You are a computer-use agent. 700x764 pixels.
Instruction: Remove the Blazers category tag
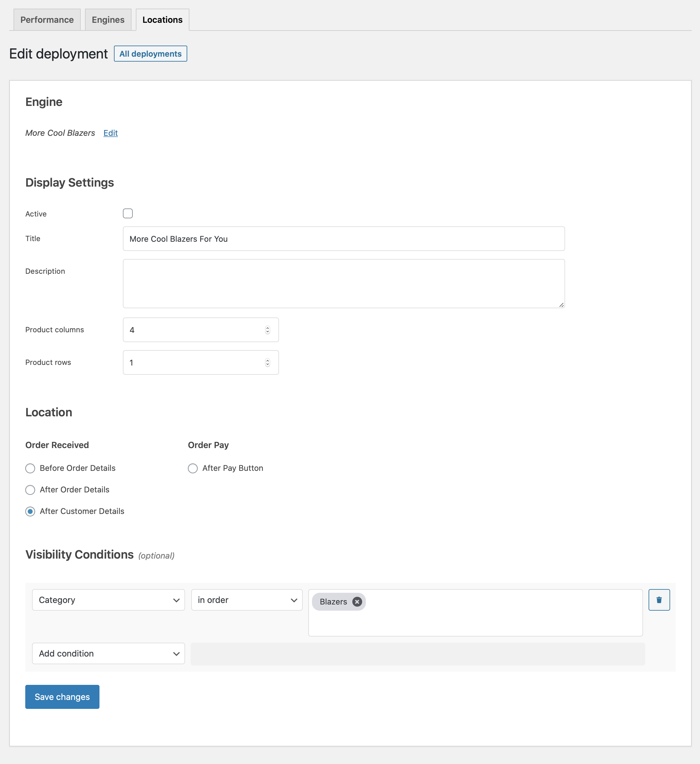click(x=357, y=601)
